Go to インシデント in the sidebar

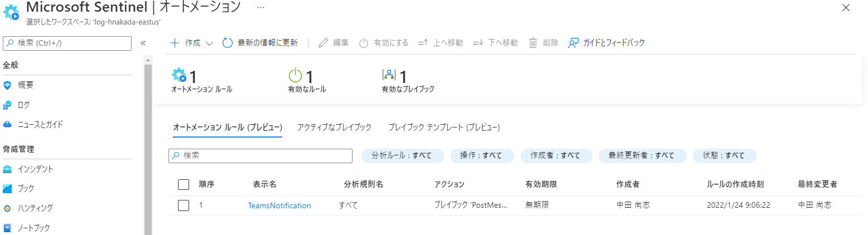[x=35, y=169]
